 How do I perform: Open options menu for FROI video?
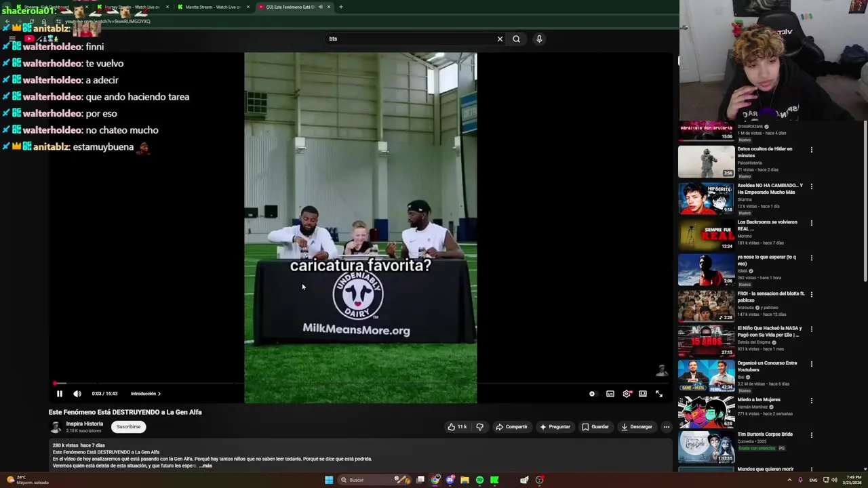click(x=812, y=295)
